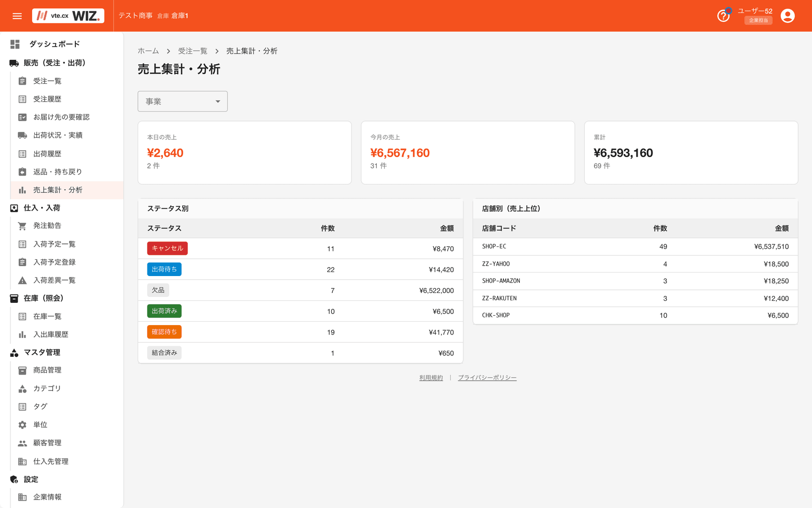Select the ZZ-RAKUTEN store code

point(499,298)
